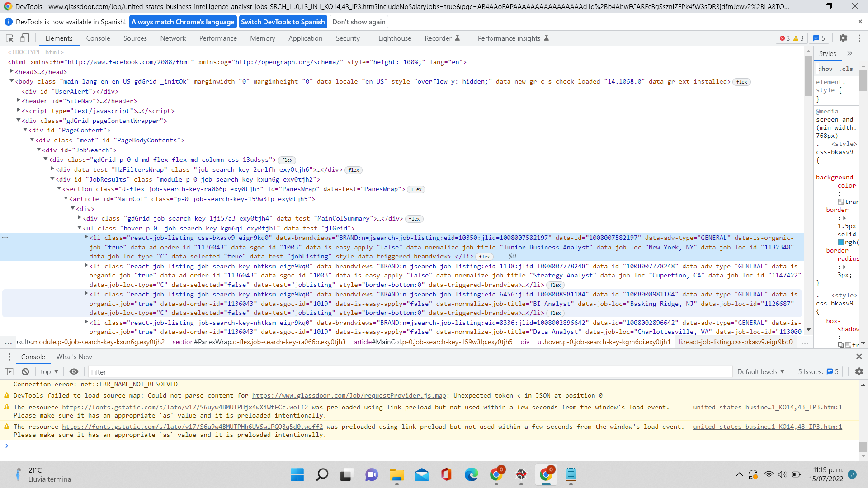
Task: Select article#MainCol breadcrumb item
Action: 433,342
